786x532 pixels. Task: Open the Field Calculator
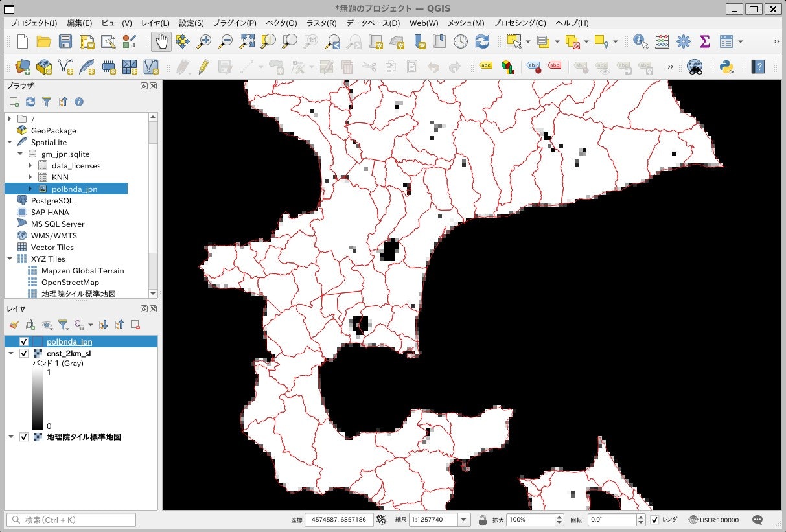663,41
